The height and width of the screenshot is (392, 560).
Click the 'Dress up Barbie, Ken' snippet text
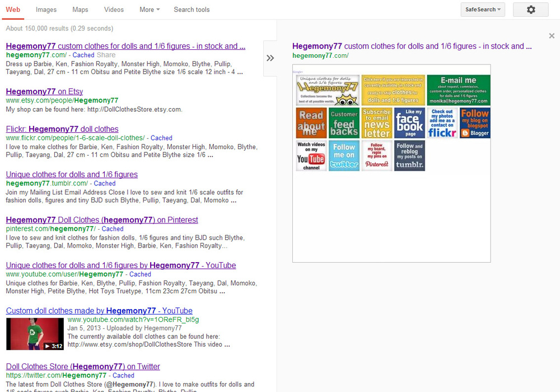pos(125,68)
